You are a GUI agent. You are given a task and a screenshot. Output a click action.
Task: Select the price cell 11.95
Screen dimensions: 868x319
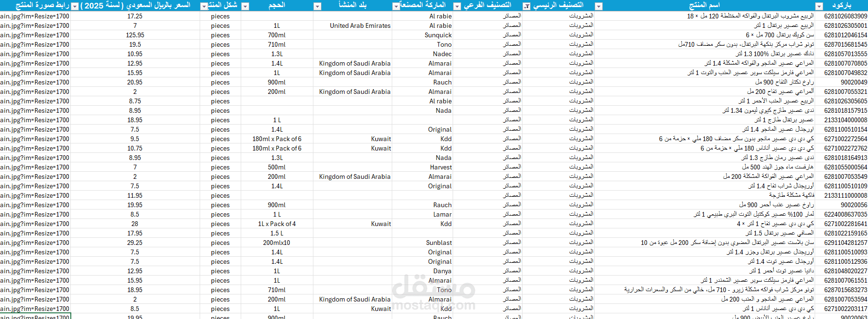click(135, 195)
